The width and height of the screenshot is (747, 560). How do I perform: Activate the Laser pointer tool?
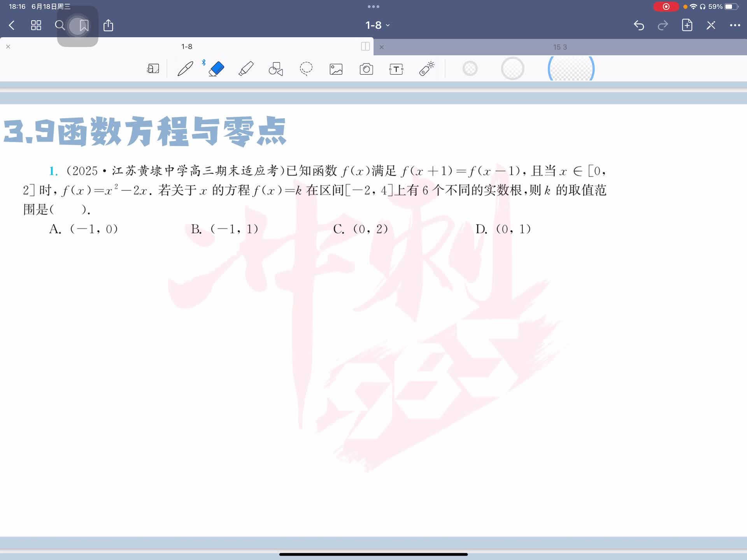click(x=427, y=68)
